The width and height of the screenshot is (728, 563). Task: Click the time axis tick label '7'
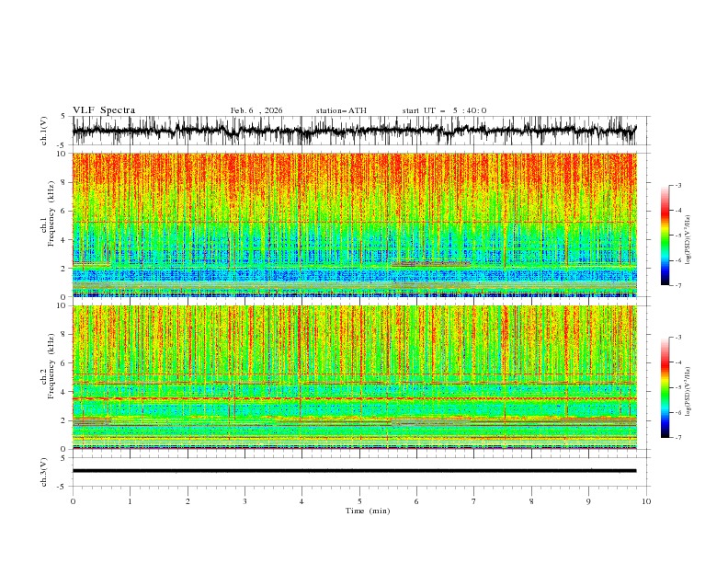pyautogui.click(x=474, y=501)
